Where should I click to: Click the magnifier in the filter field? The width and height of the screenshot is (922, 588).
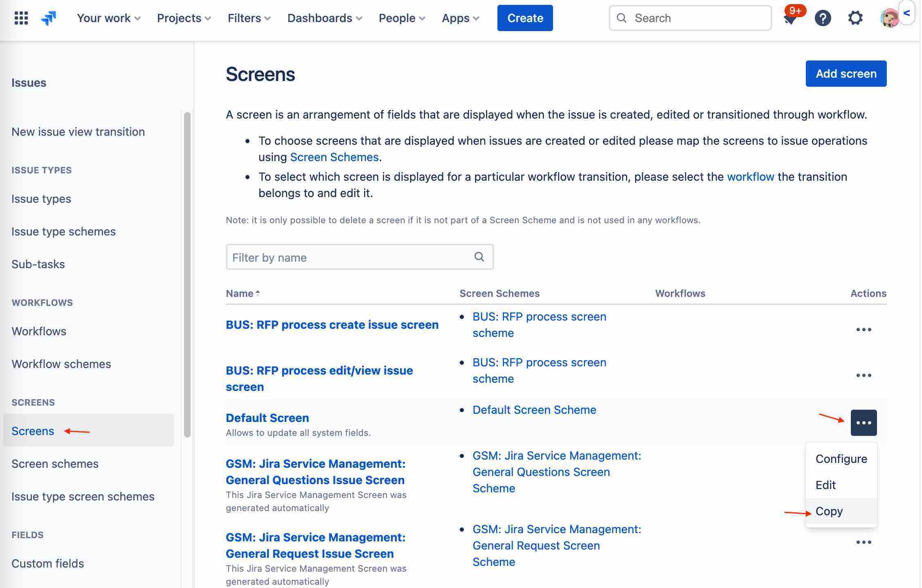click(479, 257)
